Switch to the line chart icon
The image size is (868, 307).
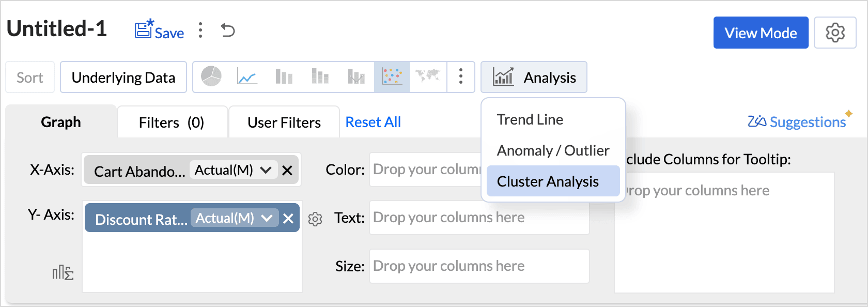247,77
